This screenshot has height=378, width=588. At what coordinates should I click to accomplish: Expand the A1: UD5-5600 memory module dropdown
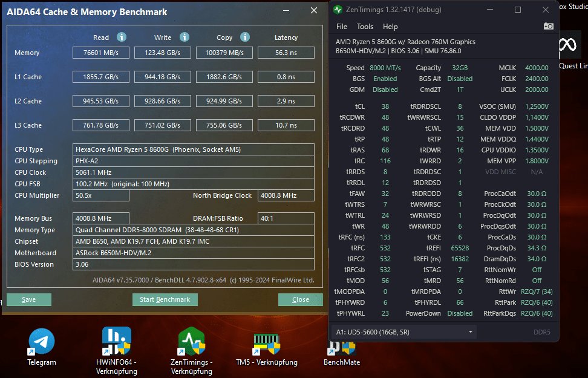tap(404, 332)
